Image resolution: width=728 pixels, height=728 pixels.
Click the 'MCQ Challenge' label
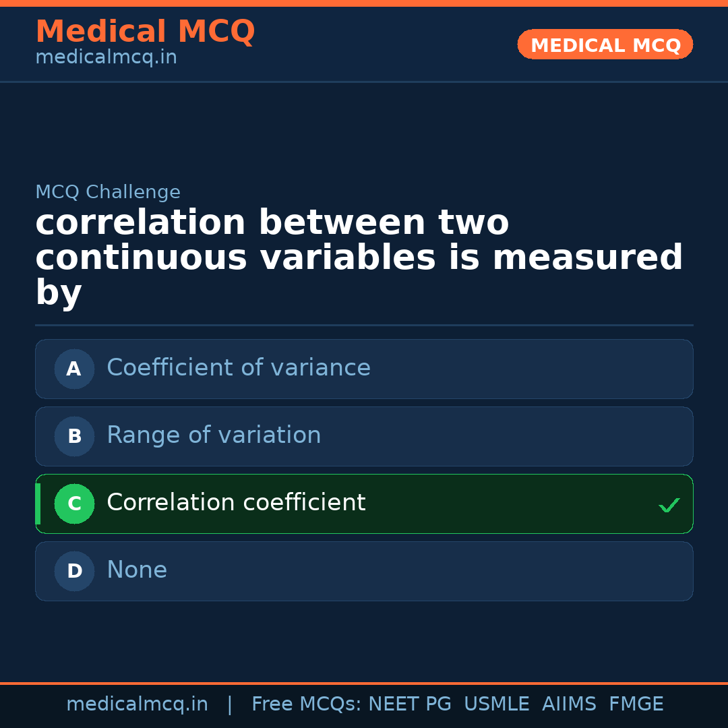click(108, 192)
